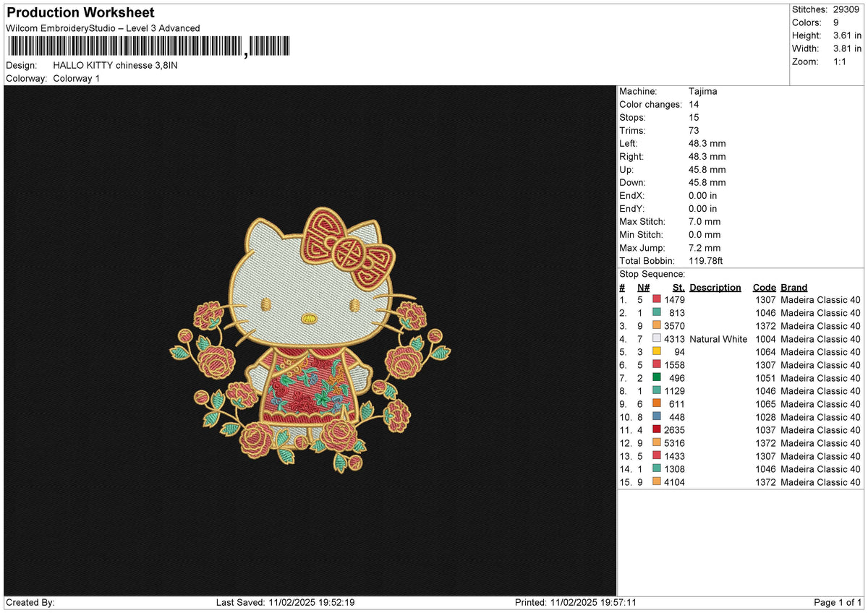The image size is (868, 613).
Task: Click the orange swatch in stop 3 row
Action: pyautogui.click(x=657, y=325)
